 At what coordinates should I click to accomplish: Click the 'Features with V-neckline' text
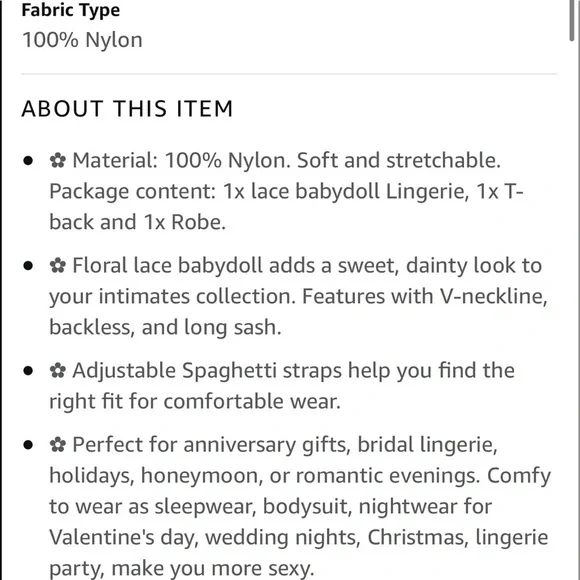(x=425, y=296)
